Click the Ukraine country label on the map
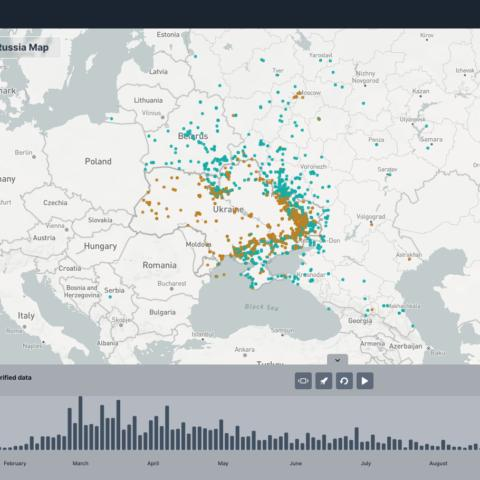Viewport: 480px width, 480px height. click(x=228, y=210)
